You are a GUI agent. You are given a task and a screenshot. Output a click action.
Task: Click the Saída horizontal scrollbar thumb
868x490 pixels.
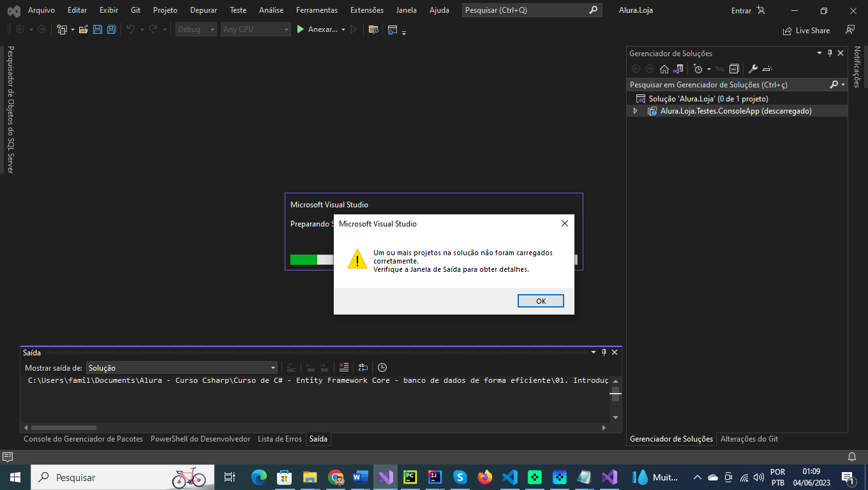(63, 427)
